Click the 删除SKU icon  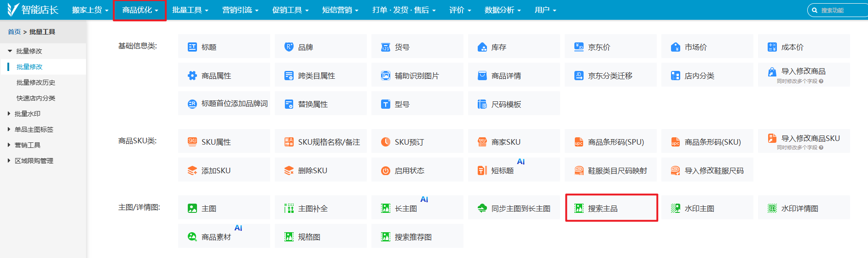click(289, 170)
